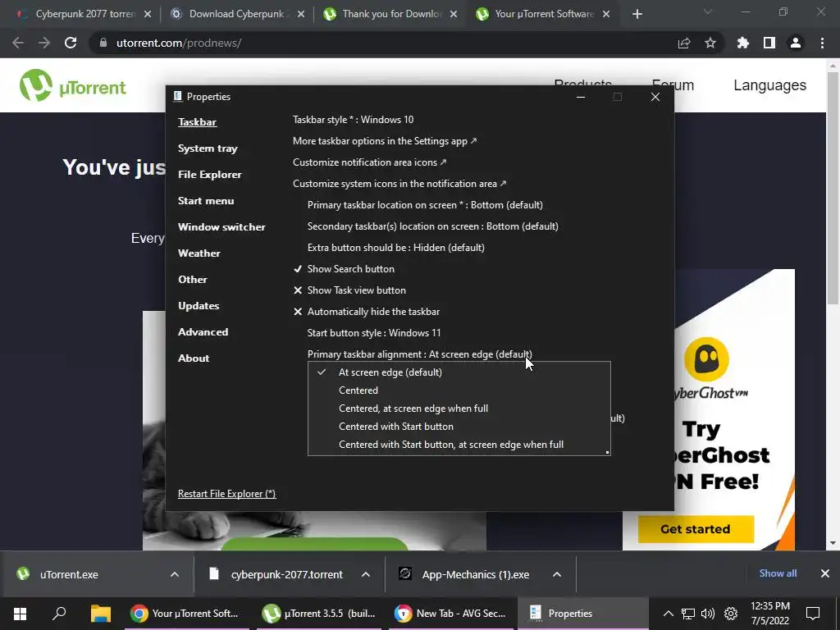Click the uTorrent logo on the webpage

tap(73, 85)
